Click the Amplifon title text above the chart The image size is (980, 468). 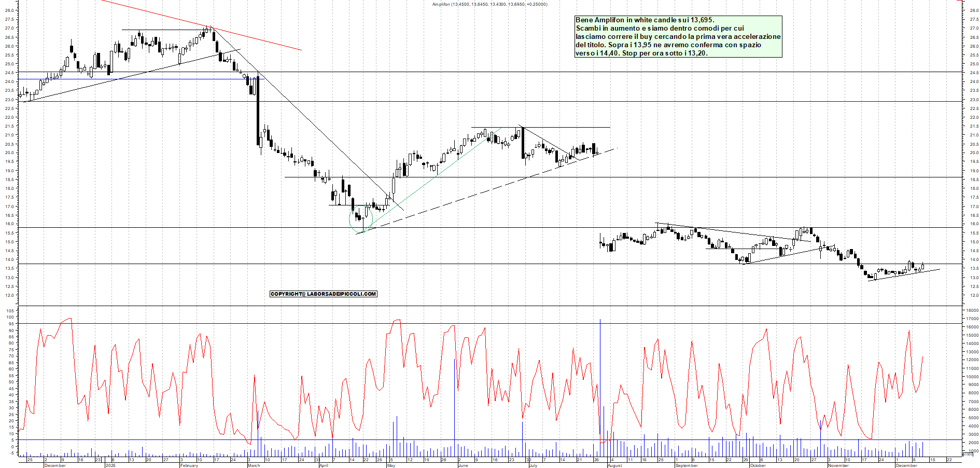click(x=489, y=4)
